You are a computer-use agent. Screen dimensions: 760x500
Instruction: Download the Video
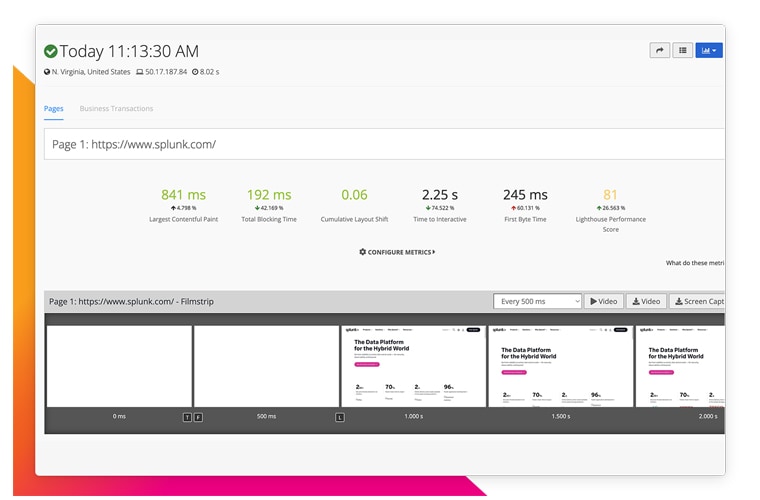[x=646, y=301]
